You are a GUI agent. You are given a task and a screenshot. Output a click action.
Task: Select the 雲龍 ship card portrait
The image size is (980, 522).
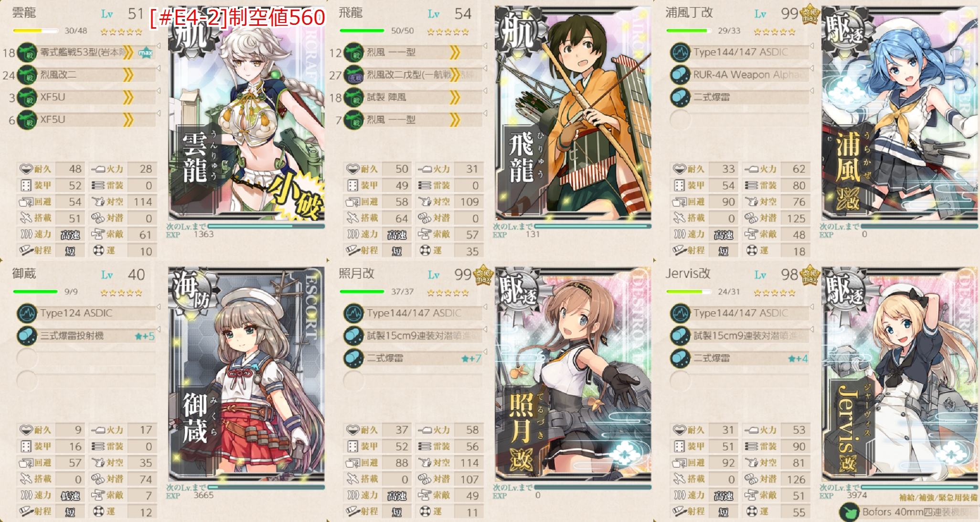(246, 114)
